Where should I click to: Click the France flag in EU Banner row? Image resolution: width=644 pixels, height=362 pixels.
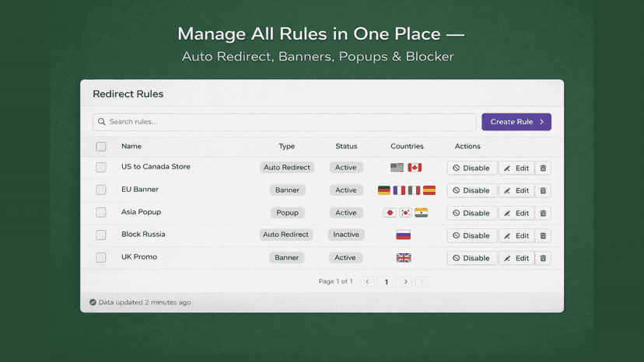click(x=399, y=190)
